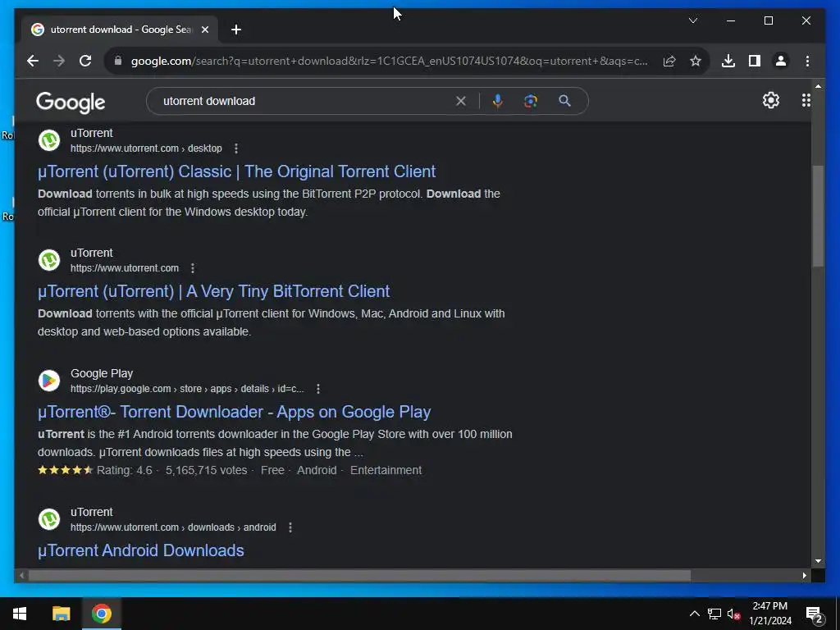
Task: Start voice search with microphone
Action: click(x=498, y=101)
